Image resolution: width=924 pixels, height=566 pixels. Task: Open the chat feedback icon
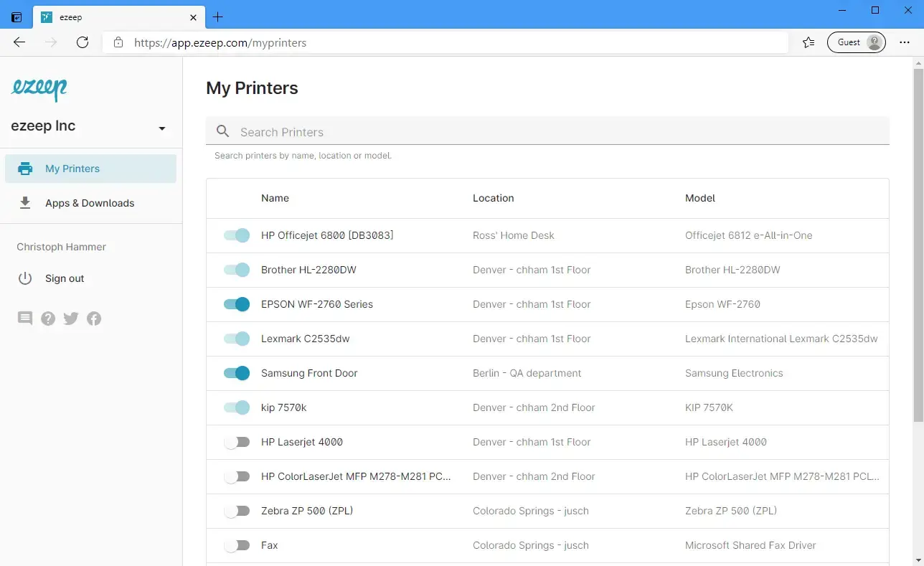[25, 319]
